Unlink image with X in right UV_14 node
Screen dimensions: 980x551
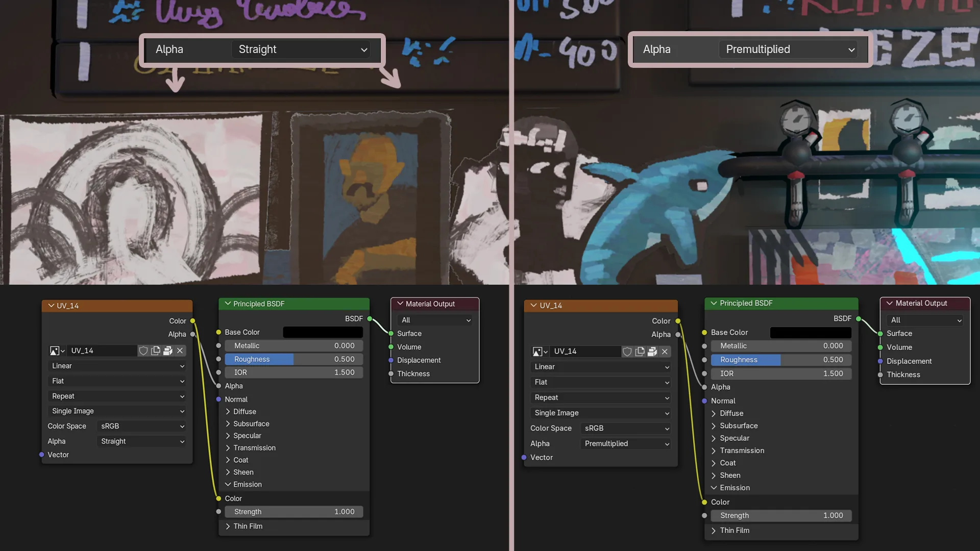coord(665,352)
